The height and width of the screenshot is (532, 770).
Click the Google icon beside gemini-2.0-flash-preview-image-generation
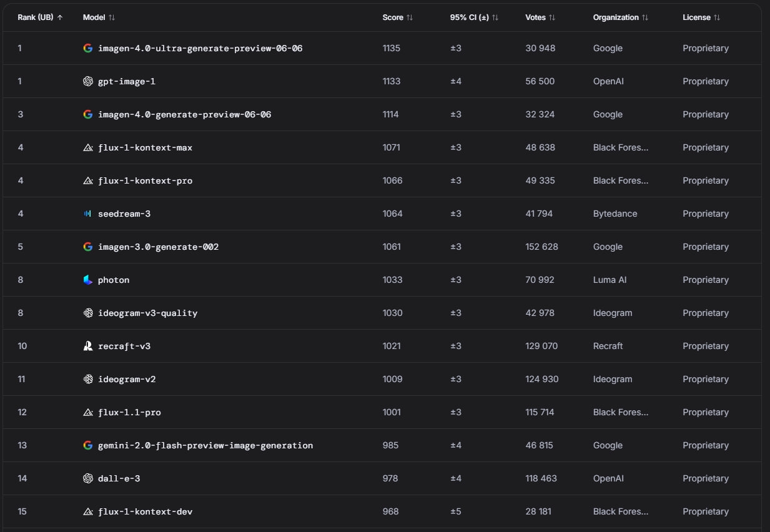coord(87,445)
